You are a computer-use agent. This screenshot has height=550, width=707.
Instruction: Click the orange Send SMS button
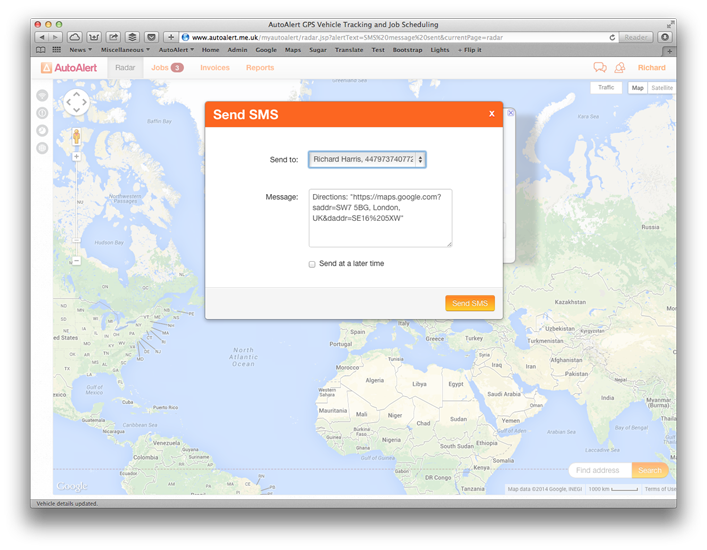coord(470,303)
